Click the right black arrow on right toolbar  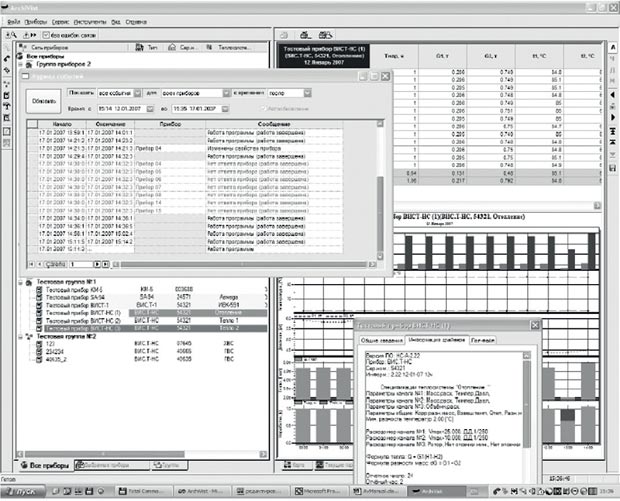[x=613, y=117]
